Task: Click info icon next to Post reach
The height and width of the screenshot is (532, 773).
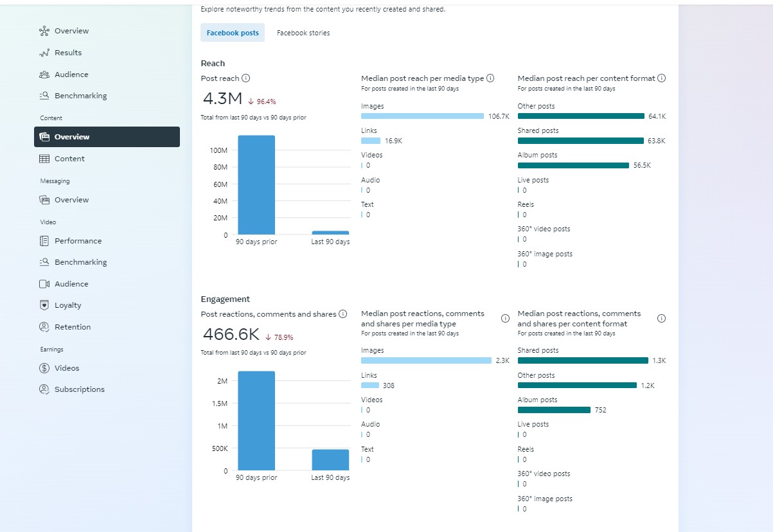Action: pyautogui.click(x=246, y=78)
